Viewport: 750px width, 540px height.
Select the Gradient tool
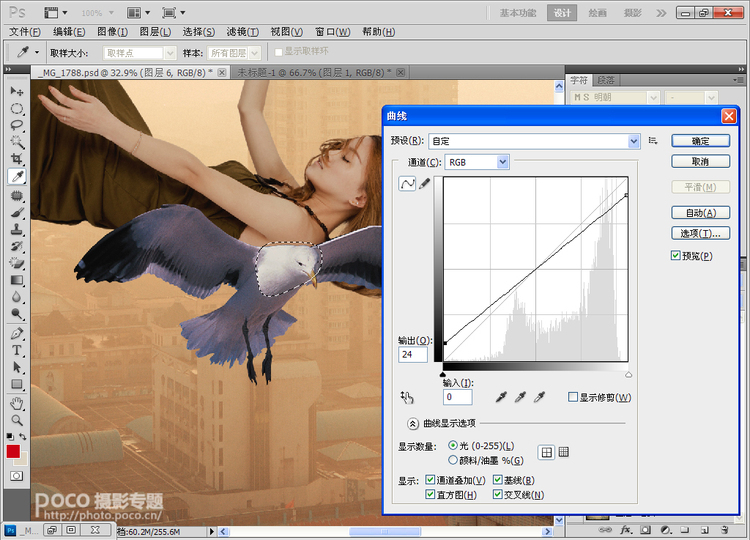tap(17, 280)
